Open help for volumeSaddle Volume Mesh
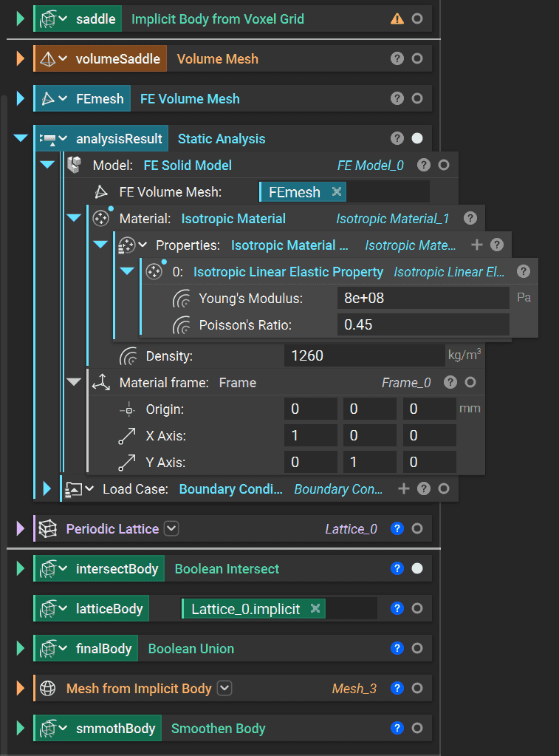 tap(397, 59)
